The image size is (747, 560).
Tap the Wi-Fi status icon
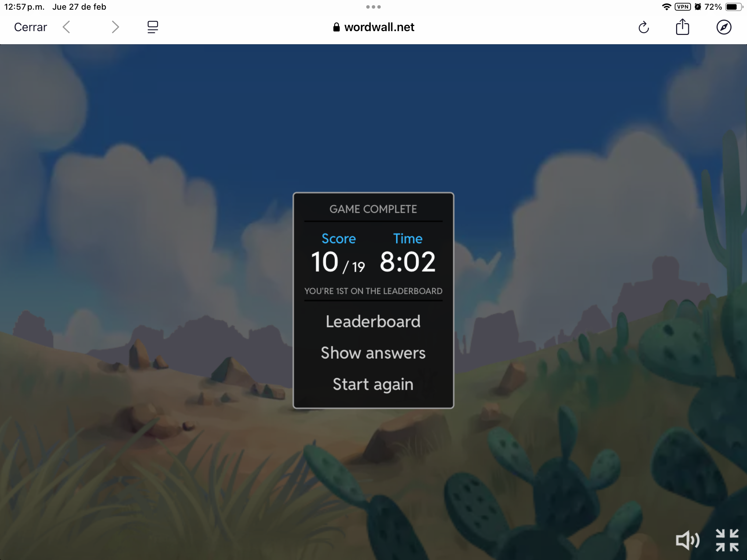pyautogui.click(x=666, y=7)
